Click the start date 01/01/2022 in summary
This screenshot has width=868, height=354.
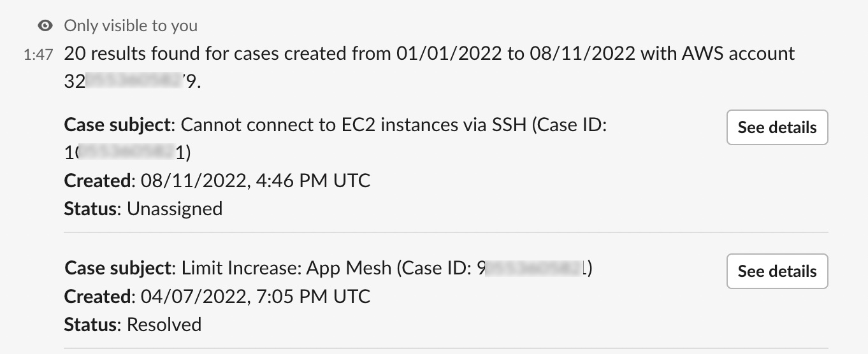[x=448, y=53]
